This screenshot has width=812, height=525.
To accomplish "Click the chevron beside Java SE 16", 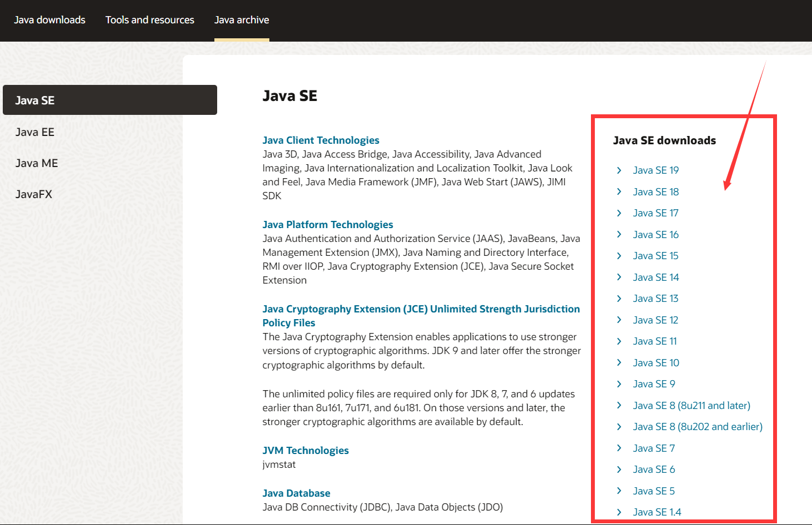I will (619, 234).
